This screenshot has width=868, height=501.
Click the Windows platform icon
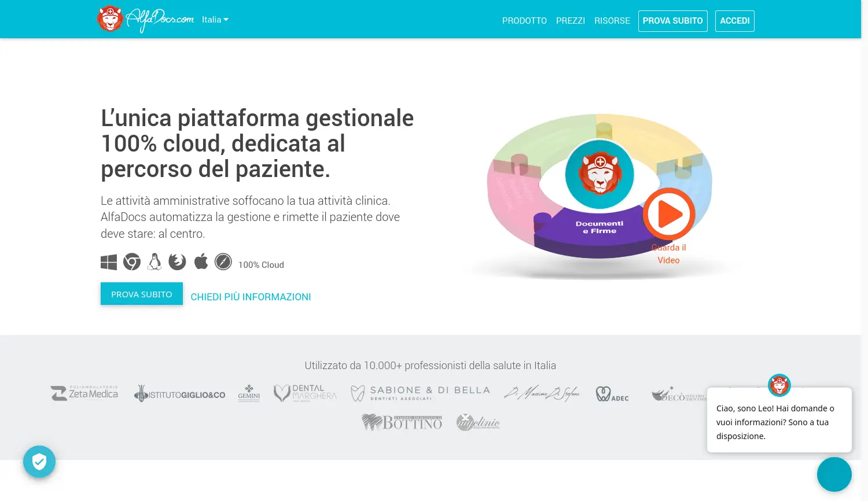click(109, 262)
